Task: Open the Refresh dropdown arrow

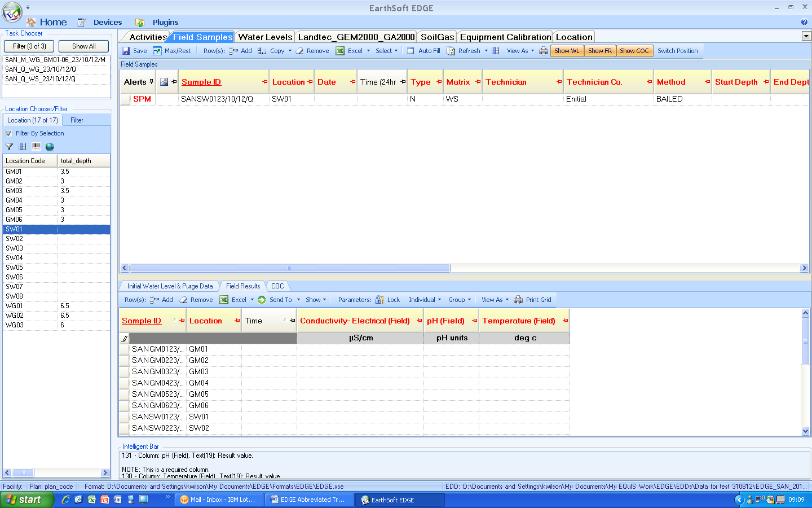Action: pyautogui.click(x=486, y=51)
